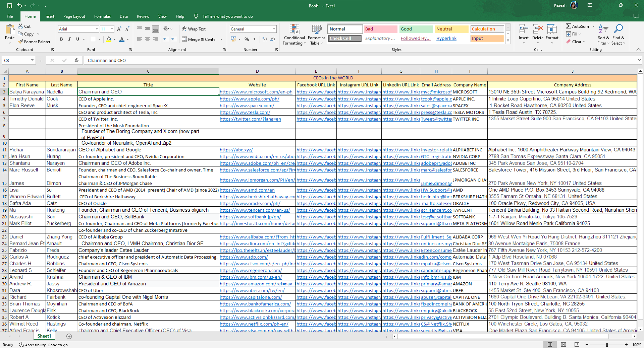Adjust the zoom slider handle
Image resolution: width=644 pixels, height=348 pixels.
click(607, 345)
